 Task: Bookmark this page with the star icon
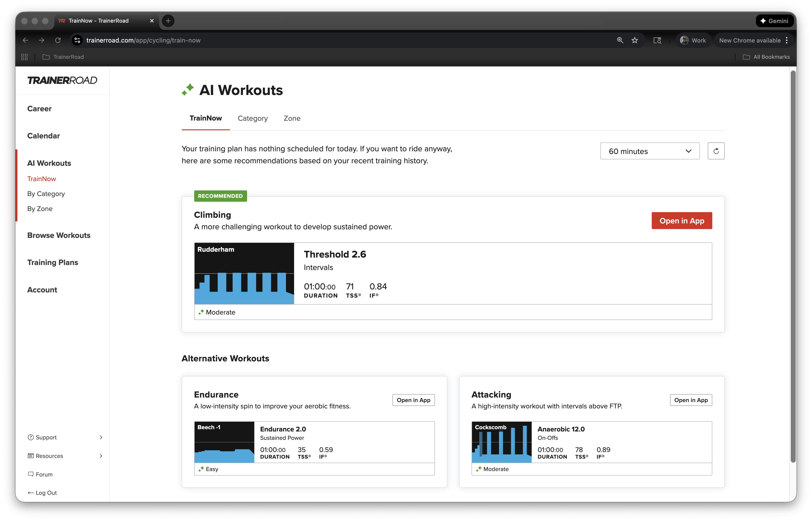635,40
